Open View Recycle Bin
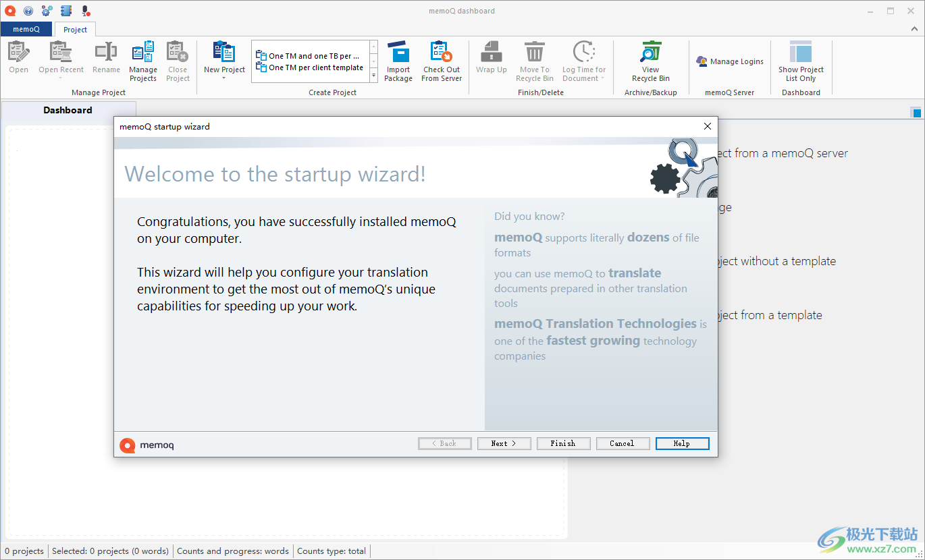The image size is (925, 560). (x=650, y=61)
